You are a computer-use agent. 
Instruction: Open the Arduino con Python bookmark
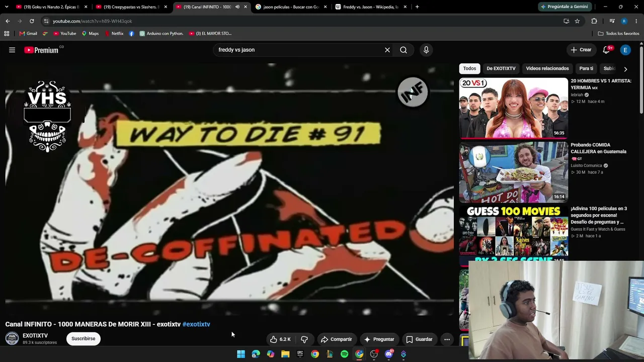click(x=162, y=34)
